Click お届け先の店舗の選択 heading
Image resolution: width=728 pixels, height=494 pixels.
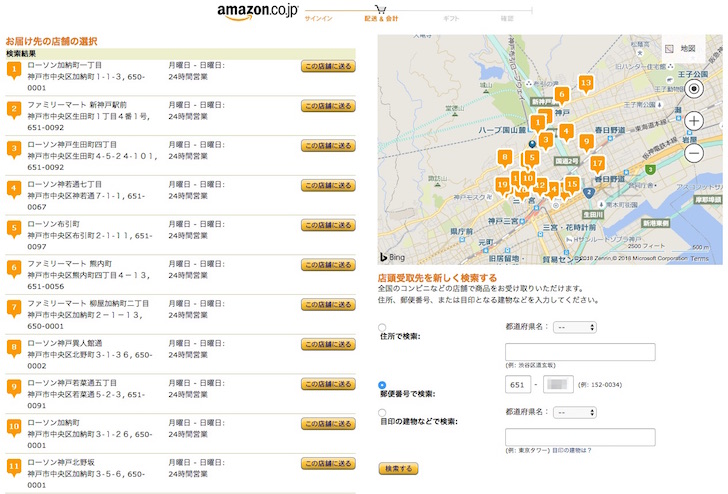tap(52, 41)
